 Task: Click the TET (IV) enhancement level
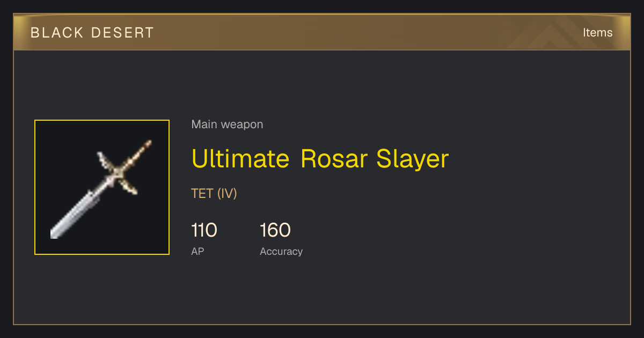pyautogui.click(x=214, y=194)
